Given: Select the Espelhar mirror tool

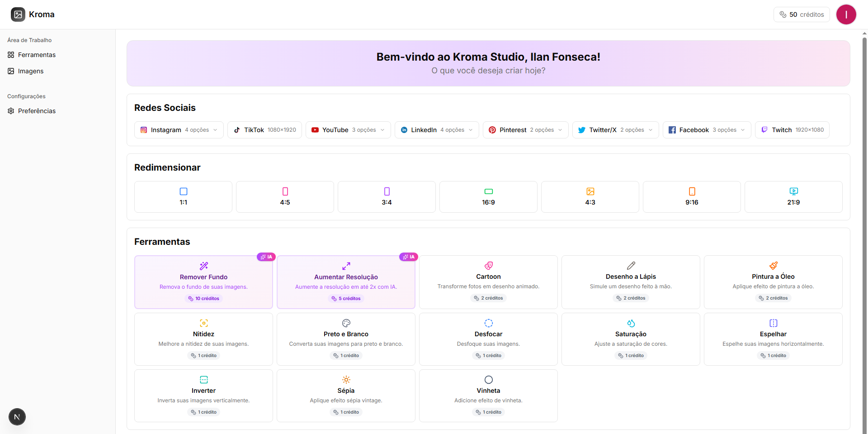Looking at the screenshot, I should click(x=773, y=339).
